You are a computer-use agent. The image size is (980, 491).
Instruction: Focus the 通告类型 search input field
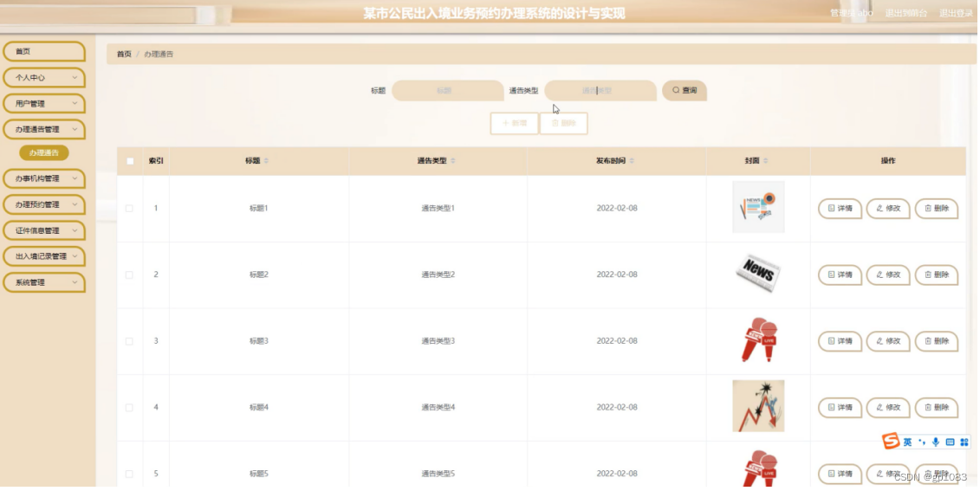pyautogui.click(x=600, y=91)
